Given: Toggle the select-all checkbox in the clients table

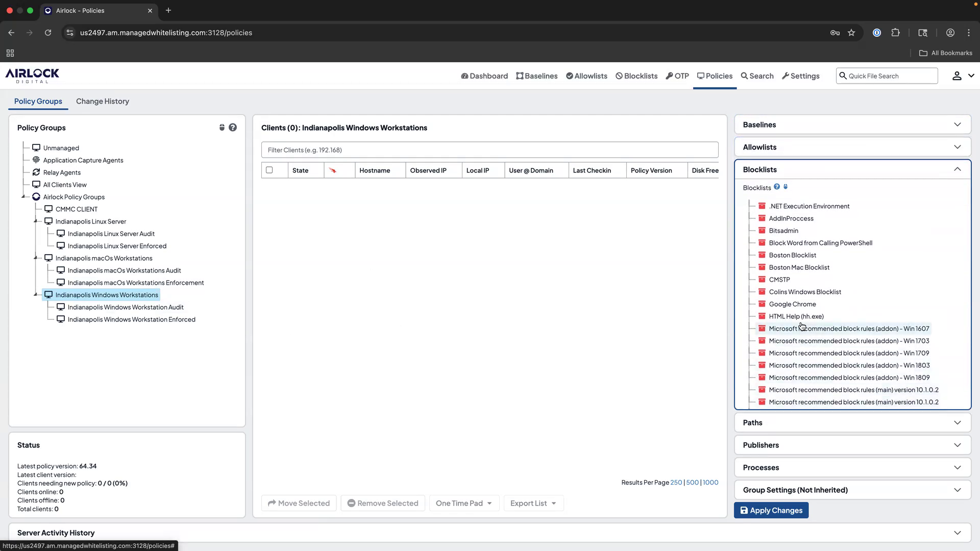Looking at the screenshot, I should click(x=270, y=170).
